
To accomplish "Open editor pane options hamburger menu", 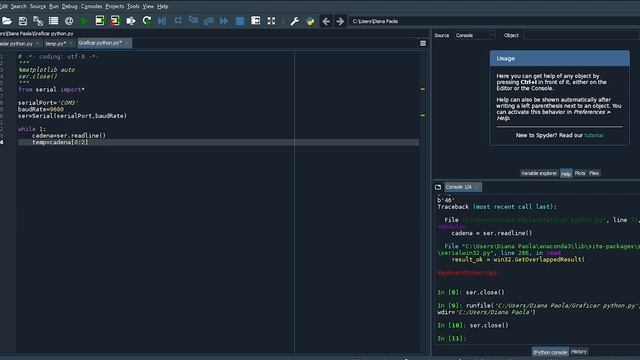I will pyautogui.click(x=423, y=43).
